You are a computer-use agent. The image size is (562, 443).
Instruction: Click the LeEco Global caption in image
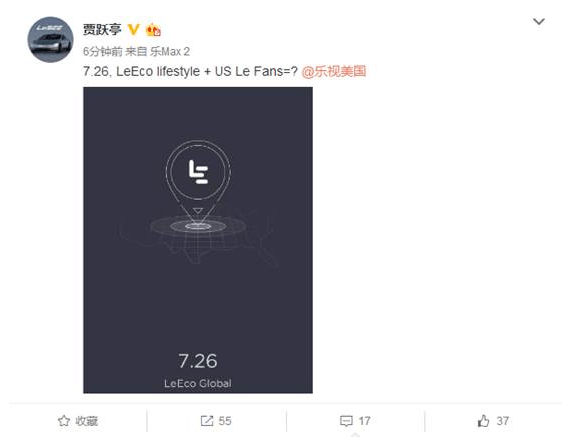click(198, 384)
